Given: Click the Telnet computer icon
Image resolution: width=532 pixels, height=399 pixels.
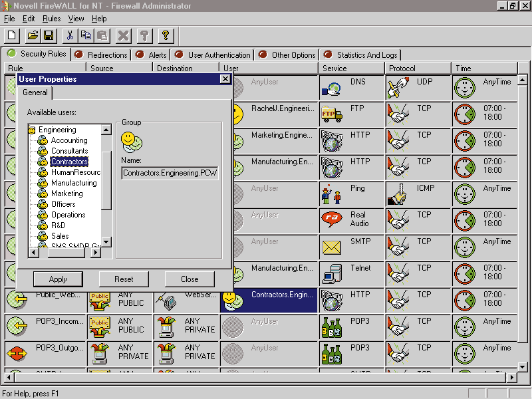Looking at the screenshot, I should pyautogui.click(x=332, y=274).
